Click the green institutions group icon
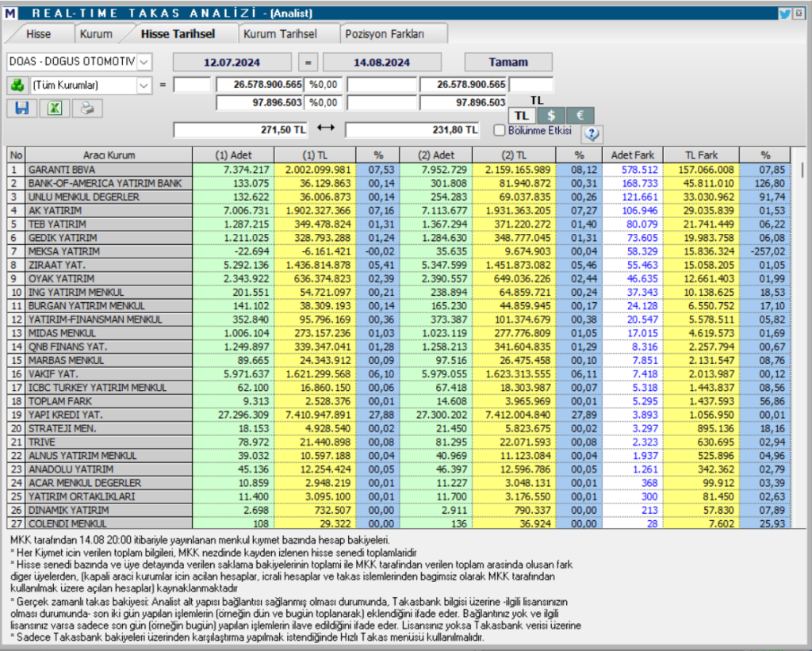812x651 pixels. click(17, 85)
